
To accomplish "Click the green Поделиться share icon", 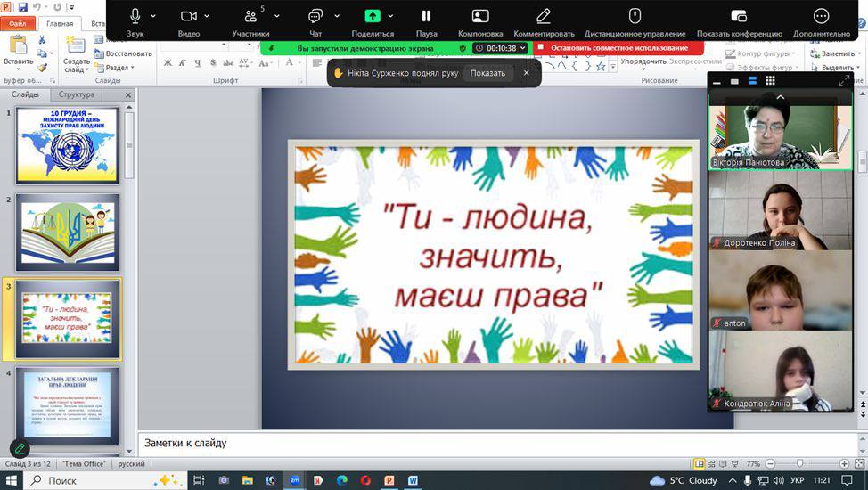I will 373,16.
